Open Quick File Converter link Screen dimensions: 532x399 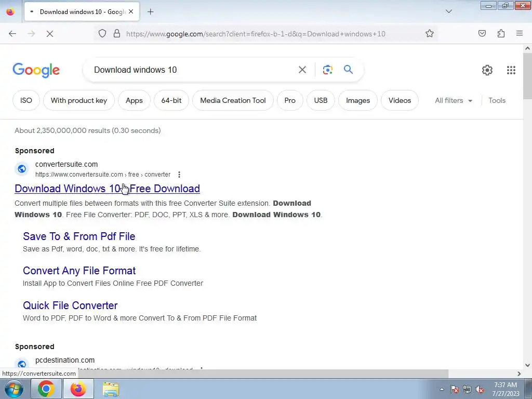pos(70,305)
